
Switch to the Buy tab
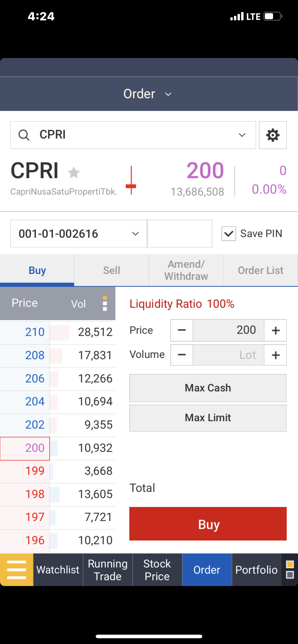tap(37, 270)
